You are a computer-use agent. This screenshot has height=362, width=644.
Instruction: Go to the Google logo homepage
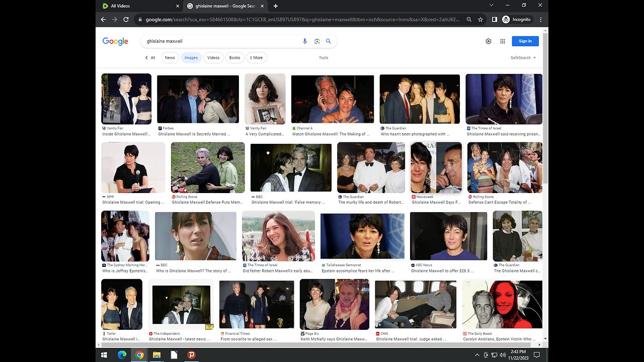115,41
